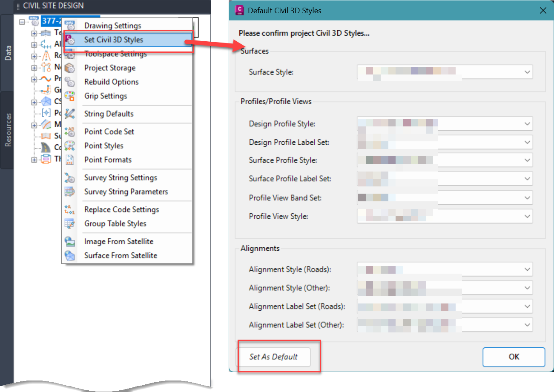Switch to the Data side tab
Image resolution: width=554 pixels, height=392 pixels.
click(x=7, y=53)
